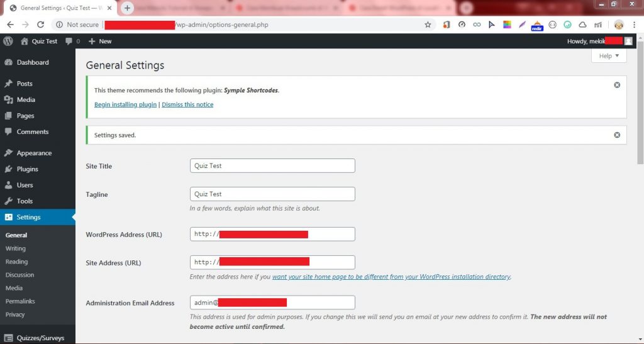Open Chrome's three-dot menu
Screen dimensions: 644x344
pyautogui.click(x=634, y=25)
